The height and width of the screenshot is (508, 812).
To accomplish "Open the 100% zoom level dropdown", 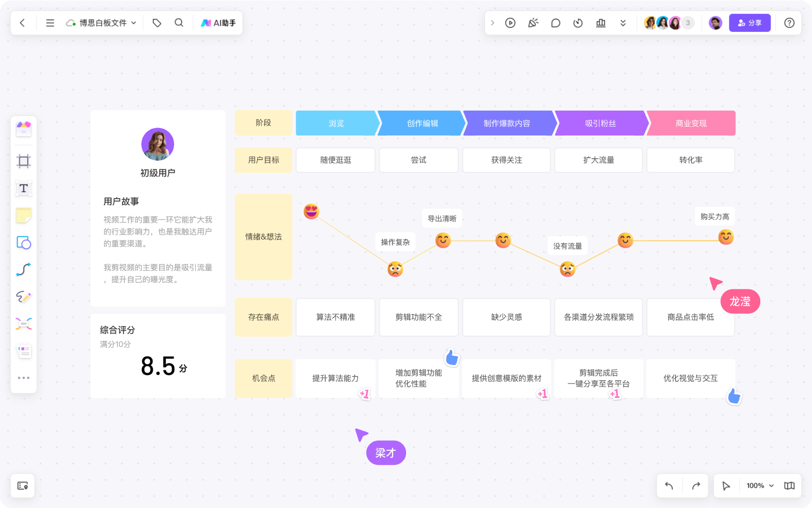I will pos(759,486).
